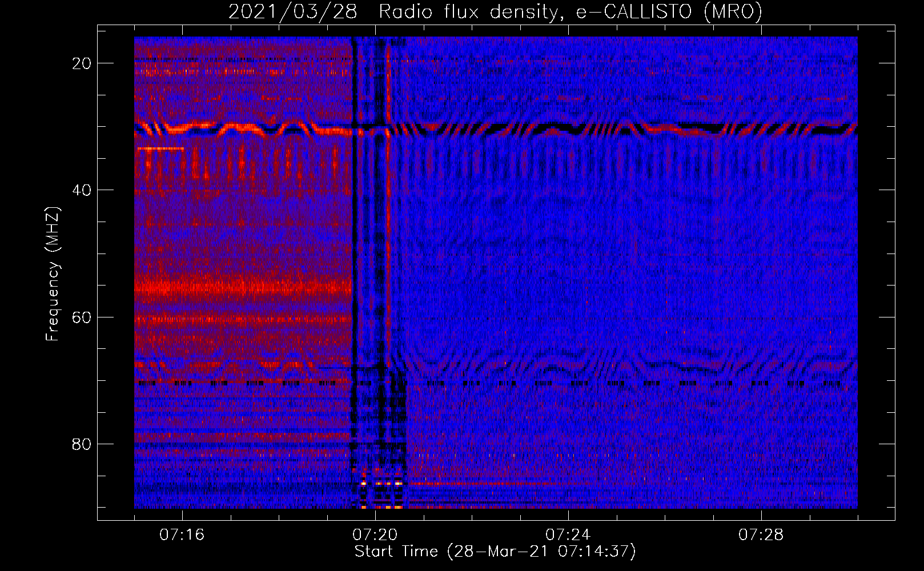The image size is (924, 571).
Task: Click the 20 MHz frequency tick label
Action: (82, 63)
